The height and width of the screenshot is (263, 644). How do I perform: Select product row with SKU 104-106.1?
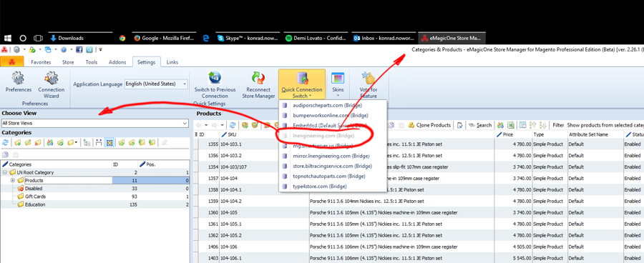[419, 258]
